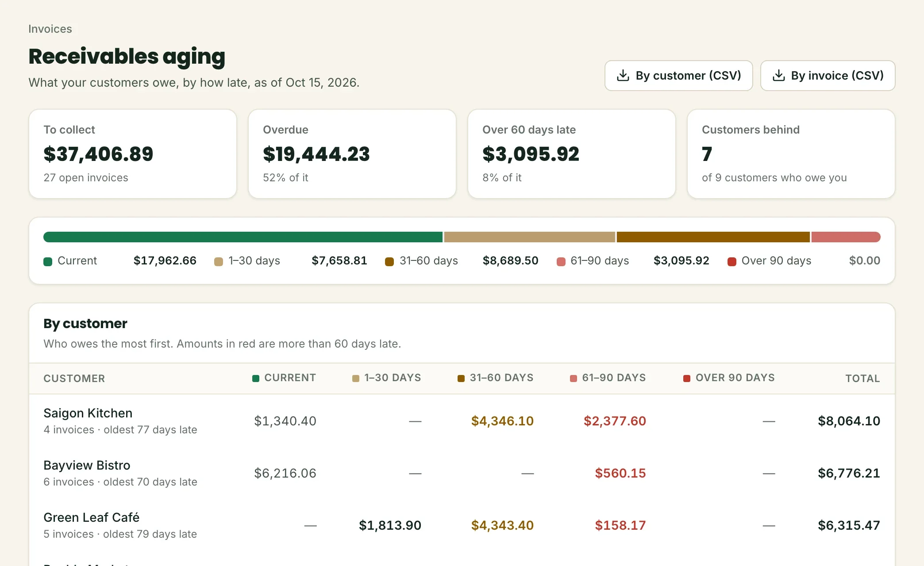The height and width of the screenshot is (566, 924).
Task: Click the OVER 90 DAYS column header
Action: (x=729, y=378)
